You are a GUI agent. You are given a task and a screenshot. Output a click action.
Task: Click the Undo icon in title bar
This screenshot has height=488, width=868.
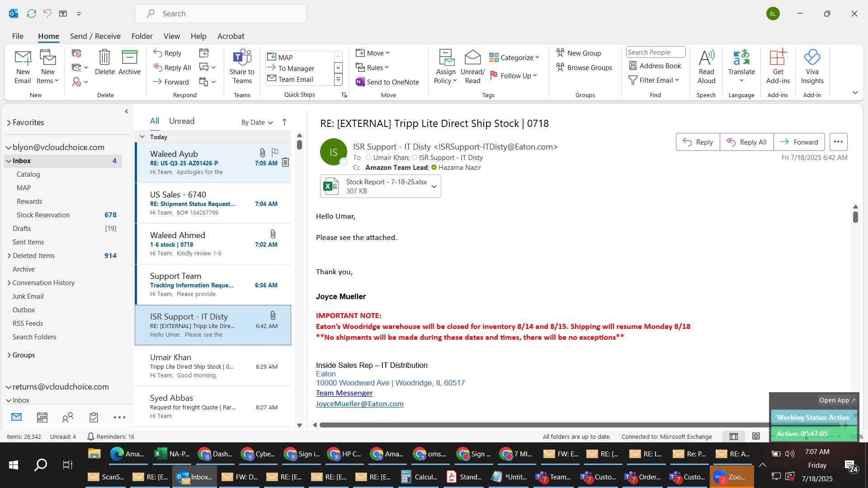47,14
